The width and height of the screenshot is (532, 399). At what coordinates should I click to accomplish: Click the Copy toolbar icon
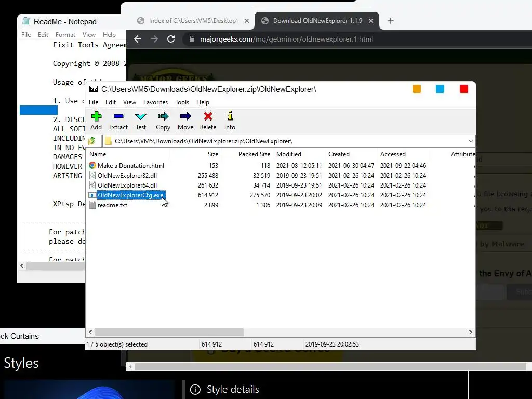click(163, 116)
